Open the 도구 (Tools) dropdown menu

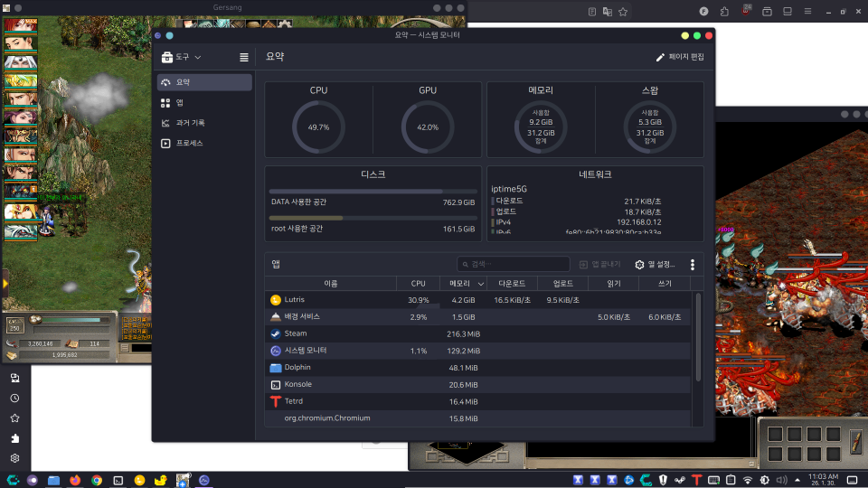pos(181,57)
